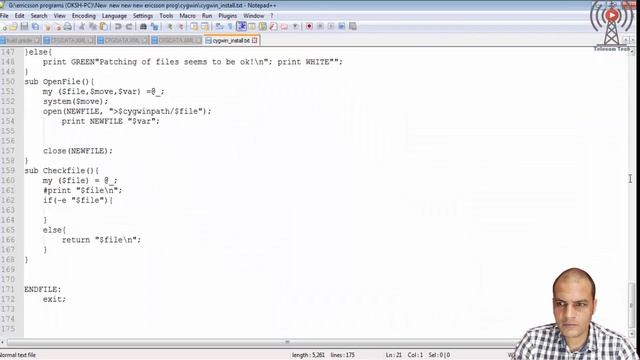Toggle word wrap toolbar icon
The width and height of the screenshot is (640, 360).
(219, 27)
